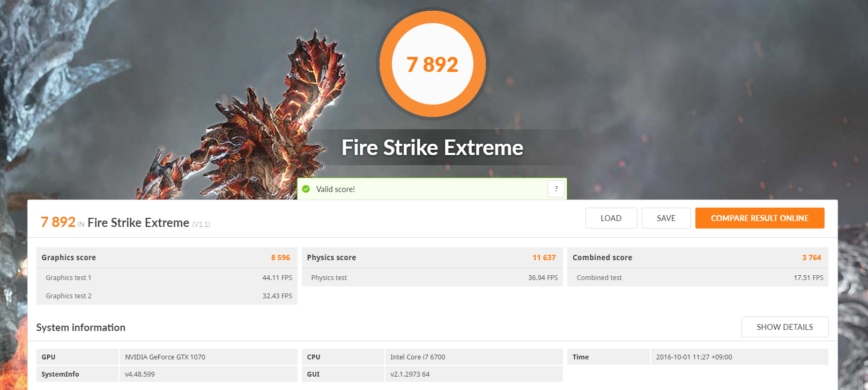Click the Graphics test 1 result row
Screen dimensions: 868x390
[167, 277]
